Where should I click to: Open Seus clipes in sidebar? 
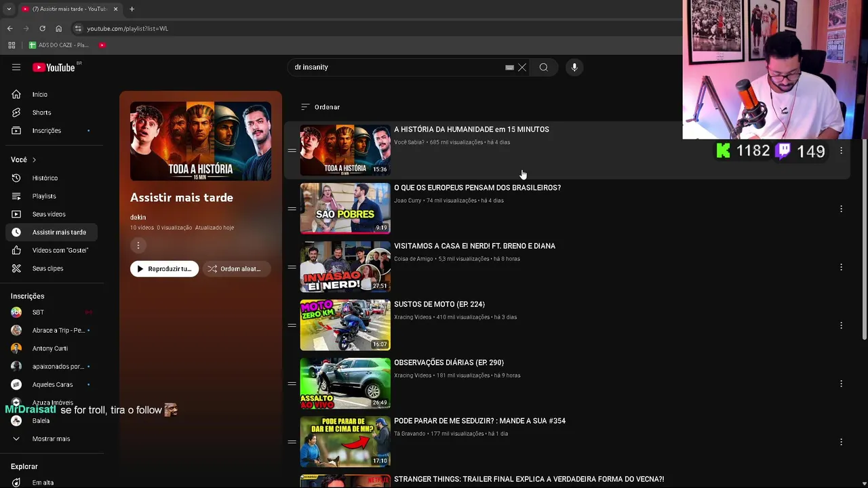click(52, 268)
